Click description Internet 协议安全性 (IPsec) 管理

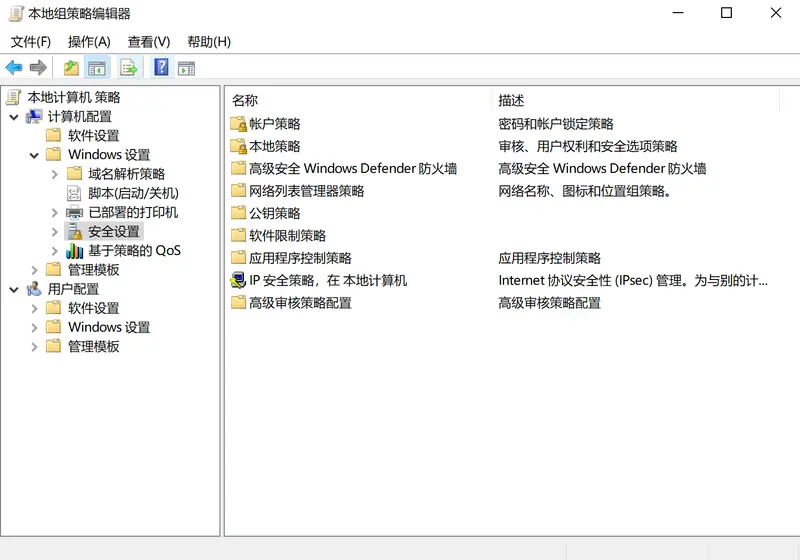(633, 281)
